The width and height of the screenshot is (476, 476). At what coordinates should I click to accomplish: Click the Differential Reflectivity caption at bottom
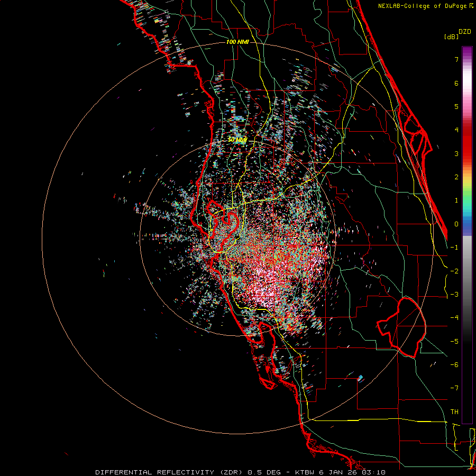tap(241, 472)
